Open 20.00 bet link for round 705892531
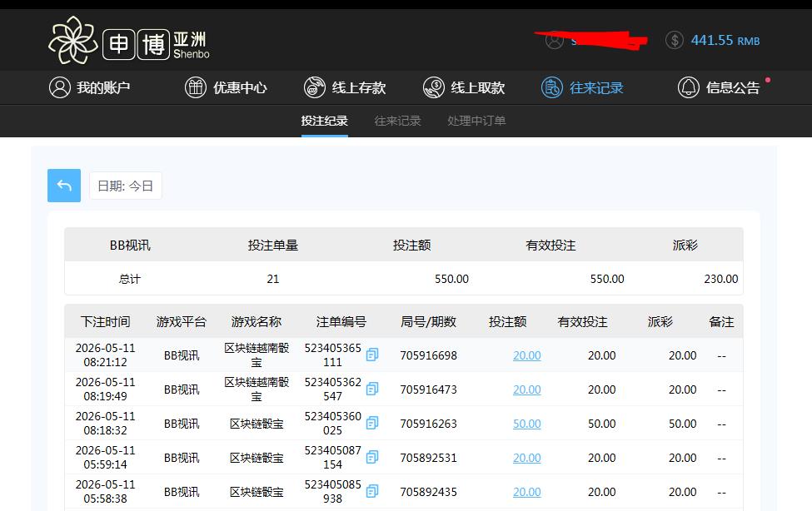812x511 pixels. tap(526, 459)
